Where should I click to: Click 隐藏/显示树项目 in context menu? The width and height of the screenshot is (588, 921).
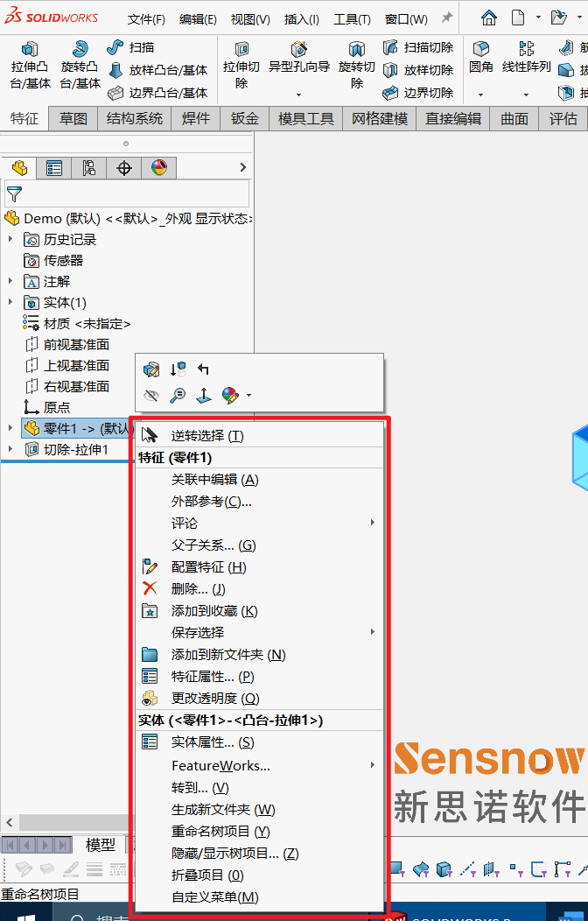click(x=234, y=853)
